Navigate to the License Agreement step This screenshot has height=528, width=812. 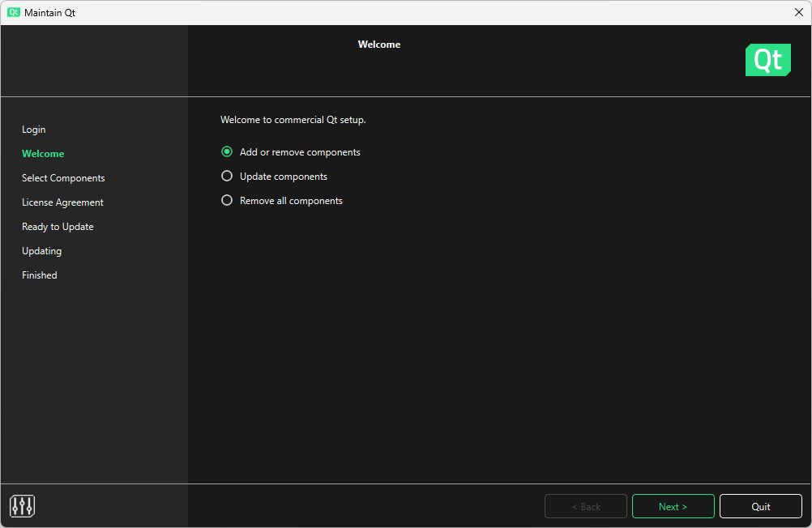[x=62, y=202]
